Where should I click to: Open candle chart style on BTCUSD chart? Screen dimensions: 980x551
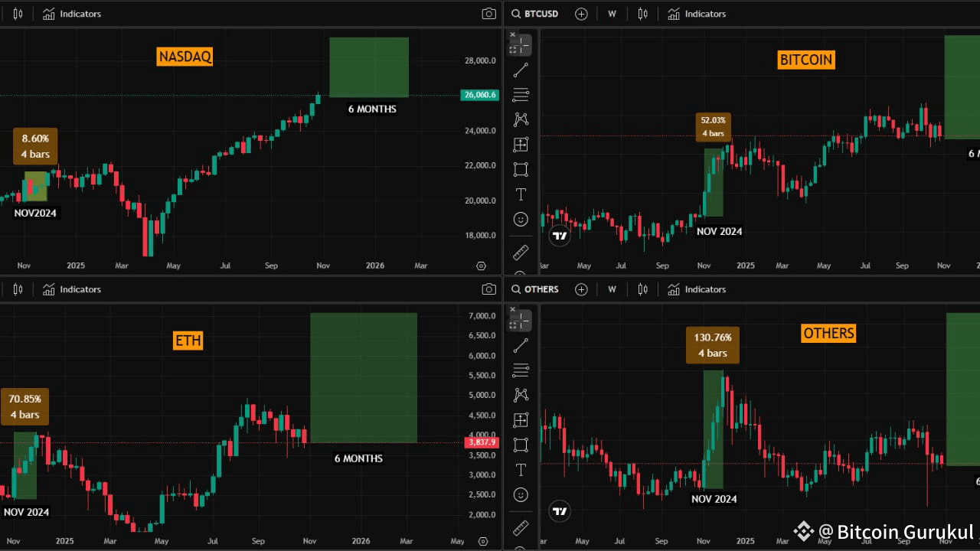coord(642,14)
